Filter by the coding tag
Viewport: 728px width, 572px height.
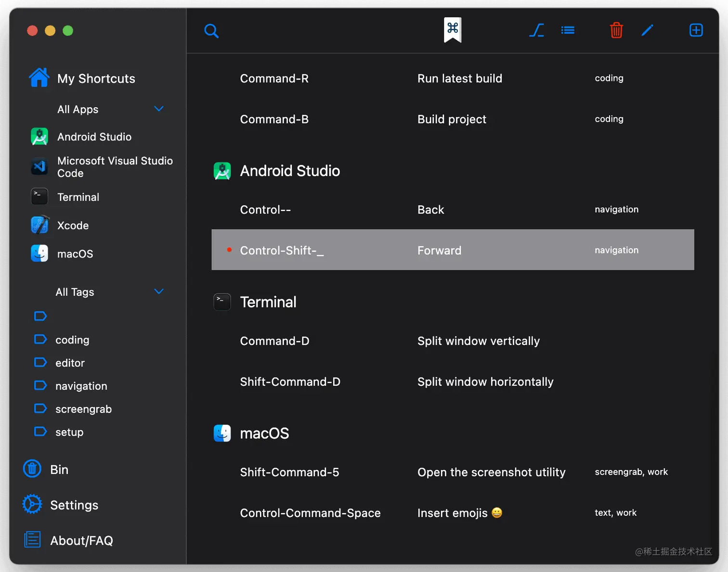pyautogui.click(x=72, y=340)
